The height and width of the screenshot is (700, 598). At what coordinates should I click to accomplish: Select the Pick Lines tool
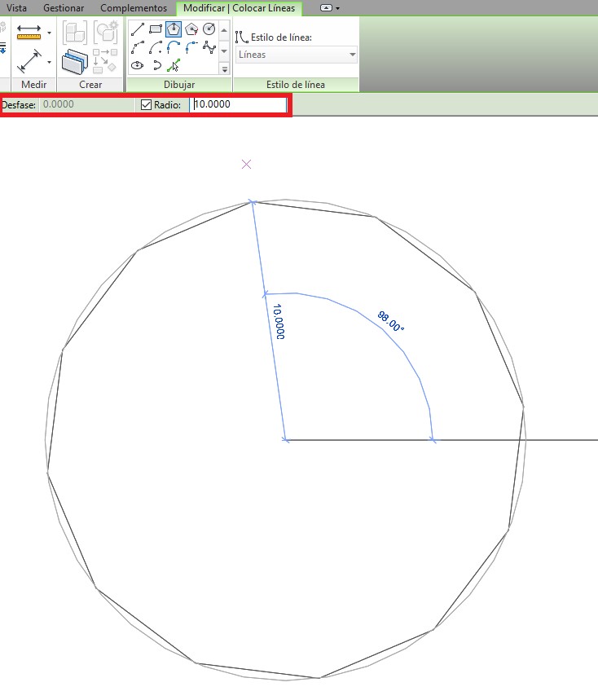click(x=174, y=65)
